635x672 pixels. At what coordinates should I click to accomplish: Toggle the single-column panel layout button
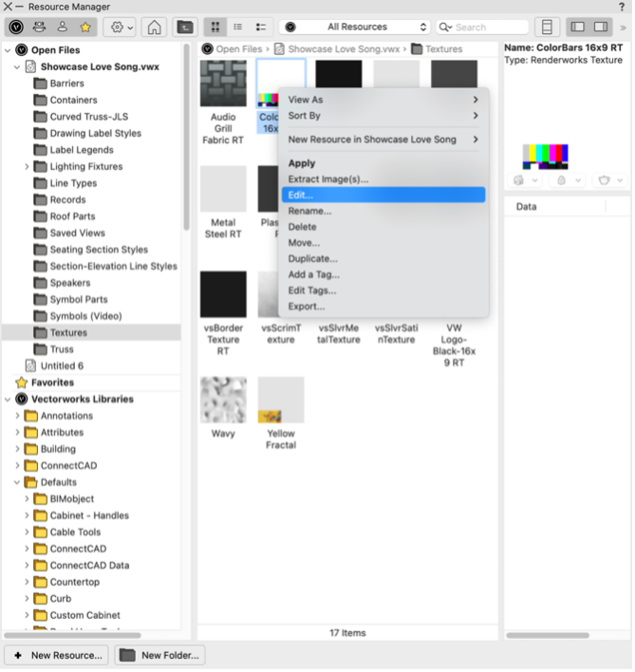pos(547,28)
